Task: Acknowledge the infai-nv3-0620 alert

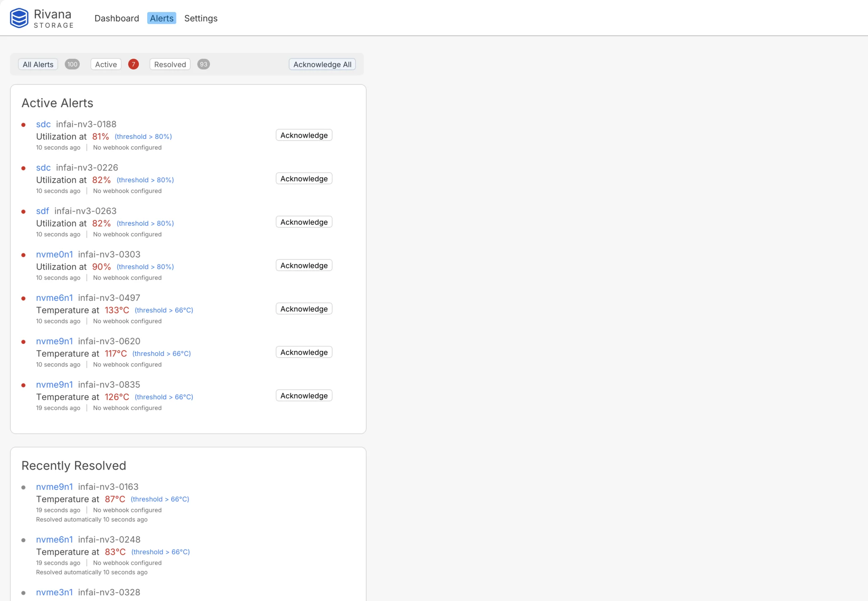Action: tap(304, 352)
